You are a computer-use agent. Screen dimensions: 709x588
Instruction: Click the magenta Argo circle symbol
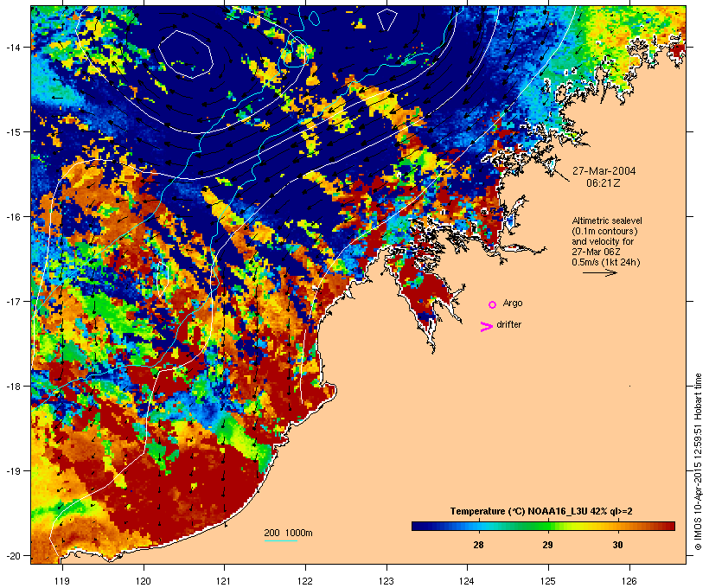click(x=493, y=304)
